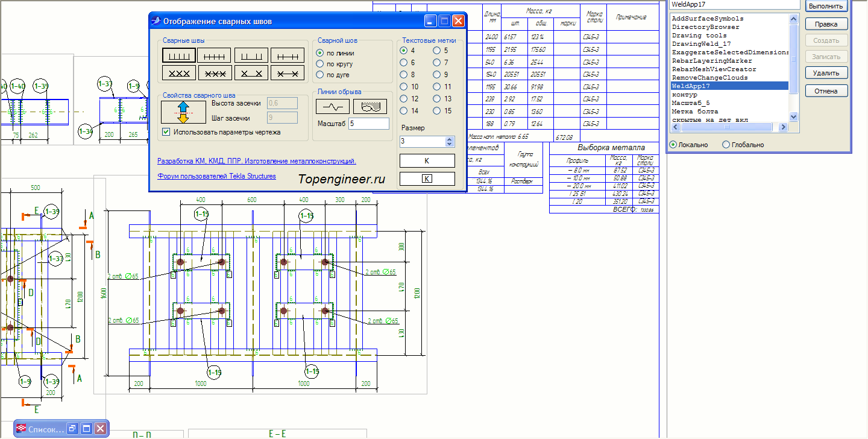
Task: Select the cloud-shaped break line button
Action: tap(370, 107)
